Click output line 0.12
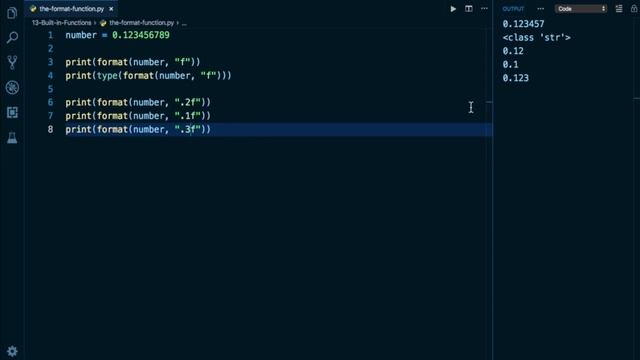The image size is (640, 360). click(x=513, y=51)
